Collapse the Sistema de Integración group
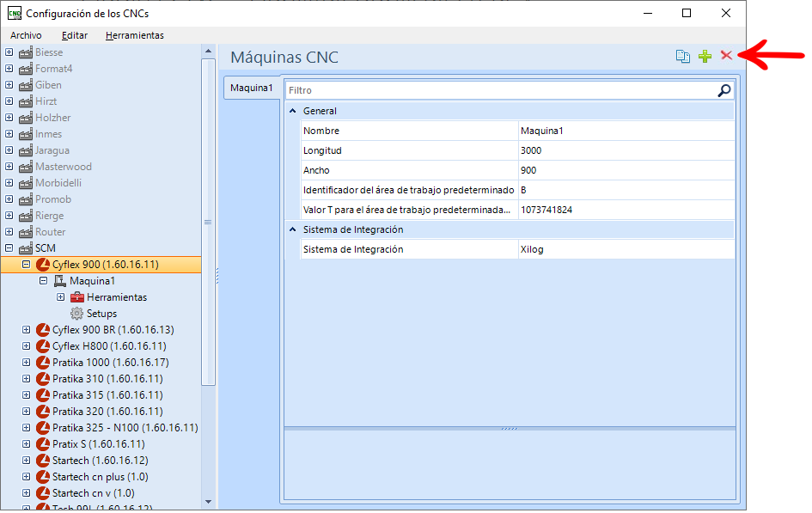 coord(293,229)
